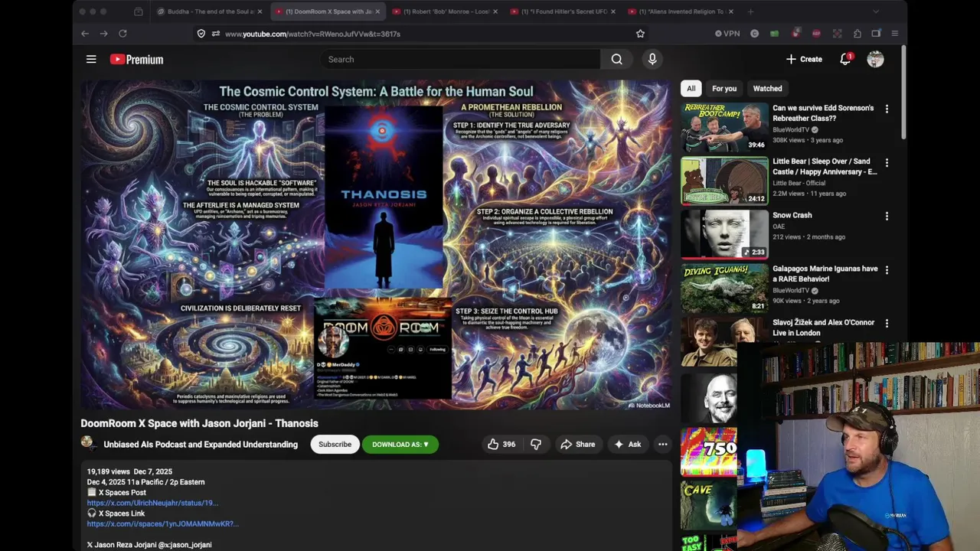This screenshot has height=551, width=980.
Task: Close the Buddha tab
Action: pyautogui.click(x=260, y=11)
